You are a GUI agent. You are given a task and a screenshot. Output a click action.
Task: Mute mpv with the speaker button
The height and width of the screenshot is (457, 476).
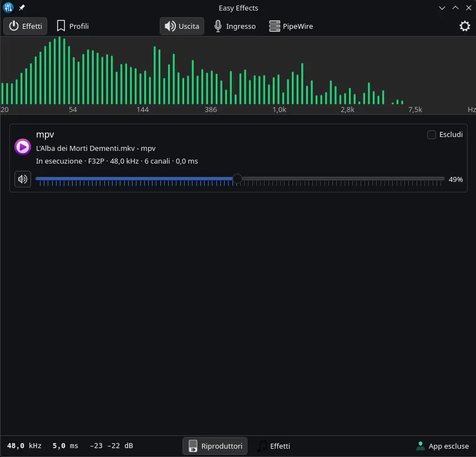23,179
